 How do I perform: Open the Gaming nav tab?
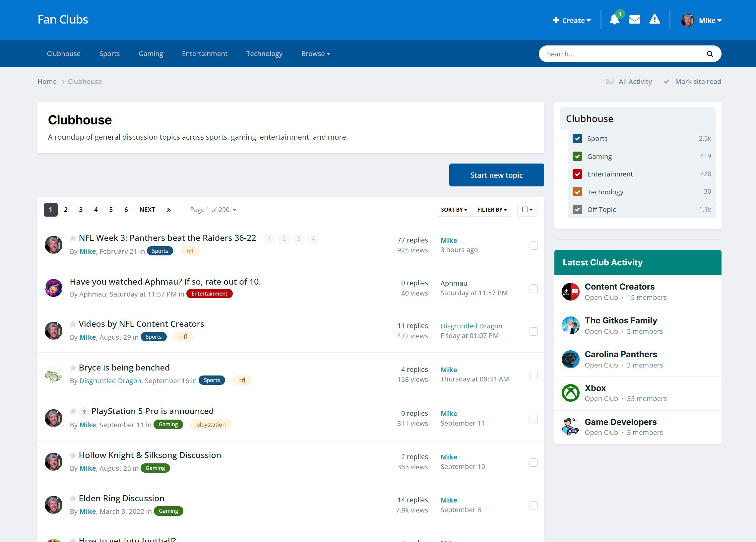tap(151, 54)
